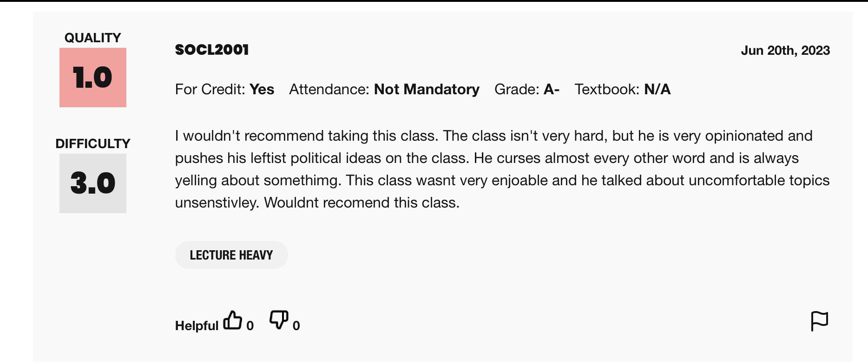Click the thumbs down icon
This screenshot has height=364, width=868.
(x=279, y=320)
